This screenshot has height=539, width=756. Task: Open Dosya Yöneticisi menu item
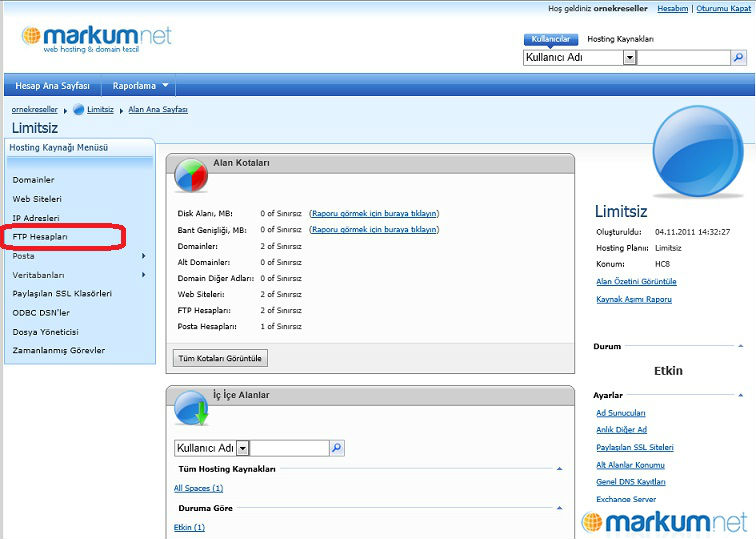[x=45, y=332]
